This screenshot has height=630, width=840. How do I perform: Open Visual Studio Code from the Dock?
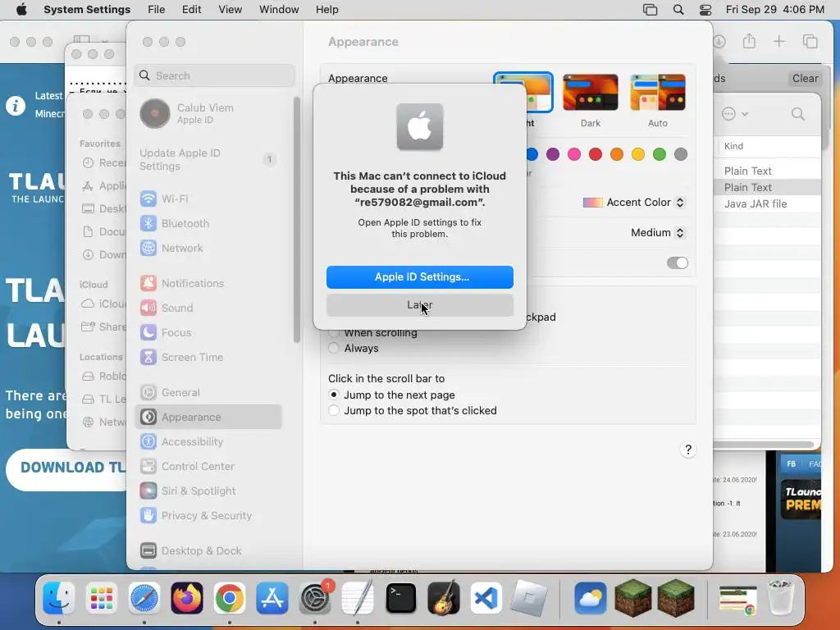pyautogui.click(x=486, y=597)
